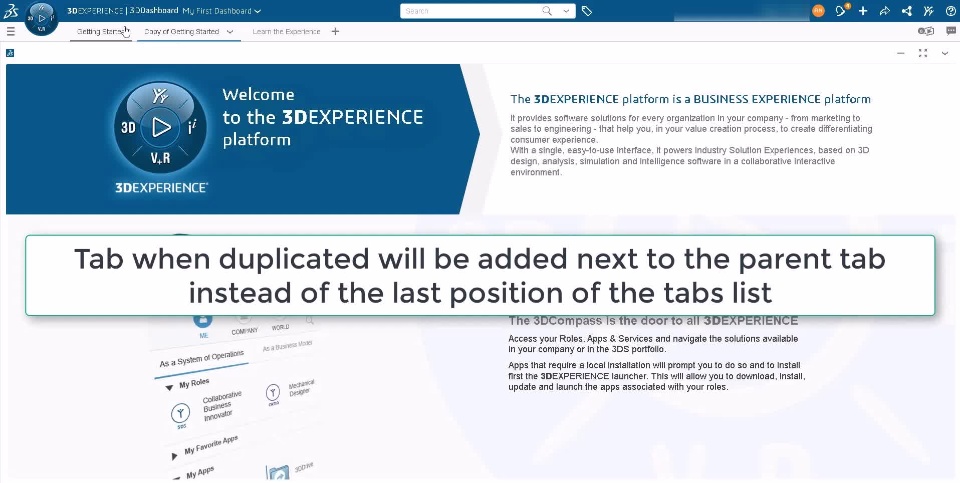Select the Copy of Getting Started tab

pos(181,31)
